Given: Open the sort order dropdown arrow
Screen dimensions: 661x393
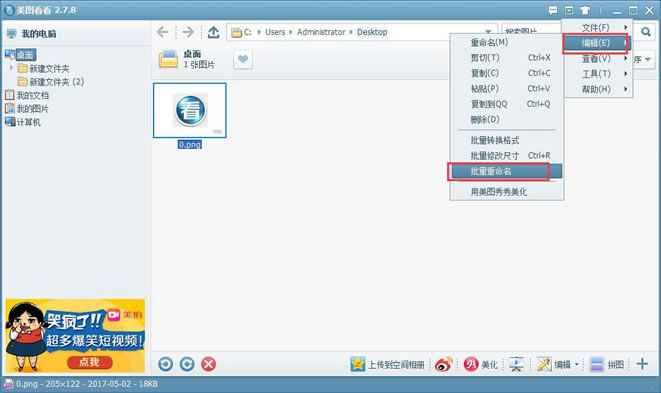Looking at the screenshot, I should pos(648,59).
